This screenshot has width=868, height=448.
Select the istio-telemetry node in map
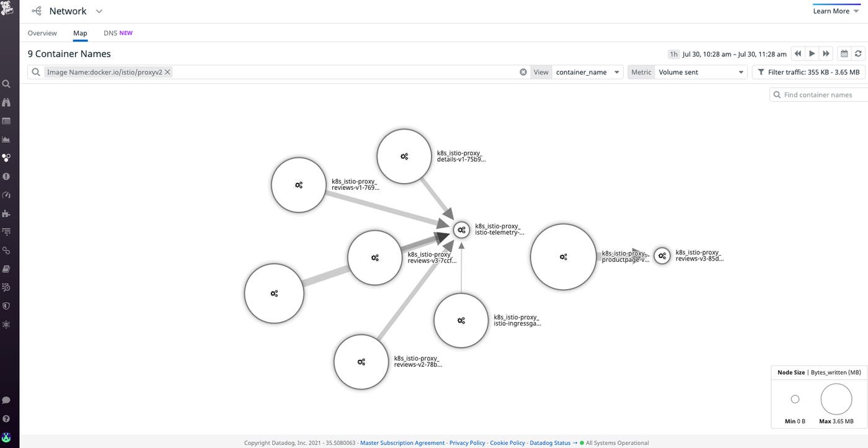tap(461, 230)
